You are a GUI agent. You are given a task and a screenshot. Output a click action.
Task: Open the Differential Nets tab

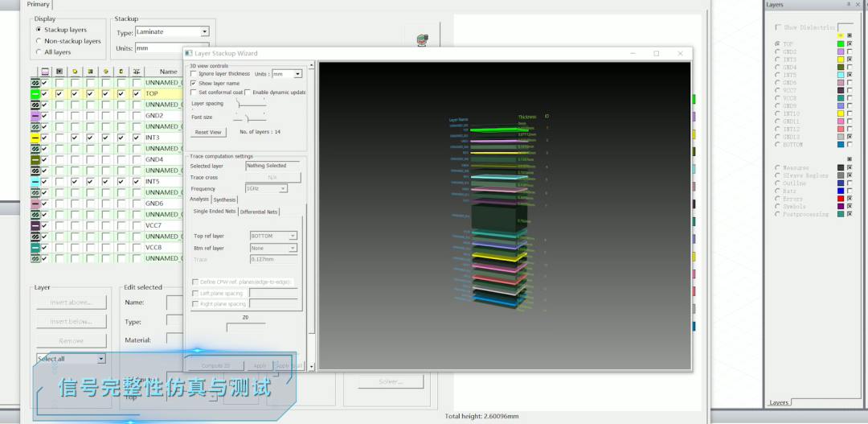point(259,212)
